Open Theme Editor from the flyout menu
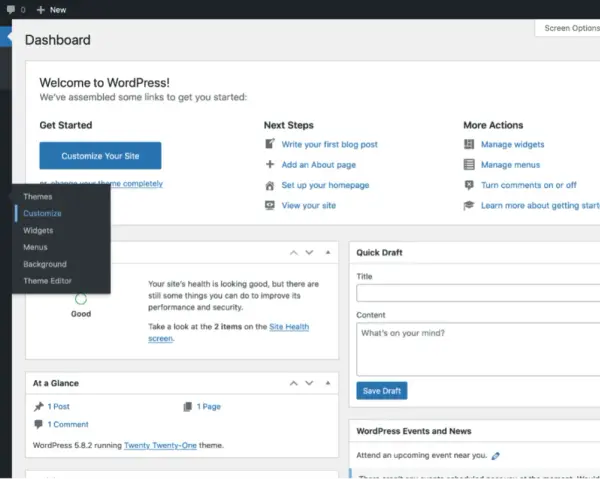This screenshot has height=480, width=600. 47,281
